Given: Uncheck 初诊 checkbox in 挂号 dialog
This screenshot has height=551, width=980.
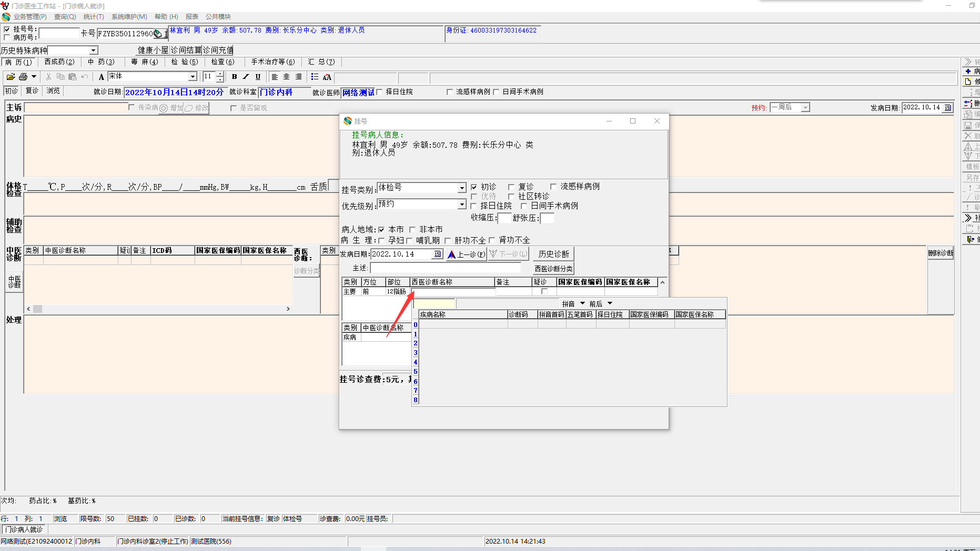Looking at the screenshot, I should (474, 187).
